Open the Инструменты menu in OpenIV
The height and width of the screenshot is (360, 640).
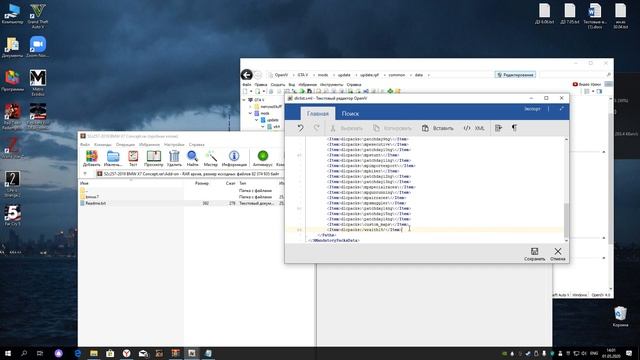point(331,84)
